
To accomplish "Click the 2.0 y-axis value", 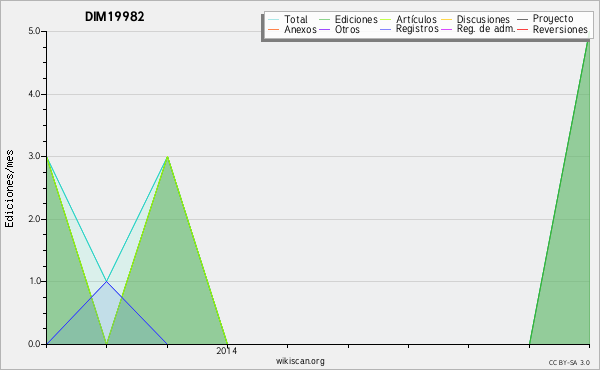I will coord(34,219).
